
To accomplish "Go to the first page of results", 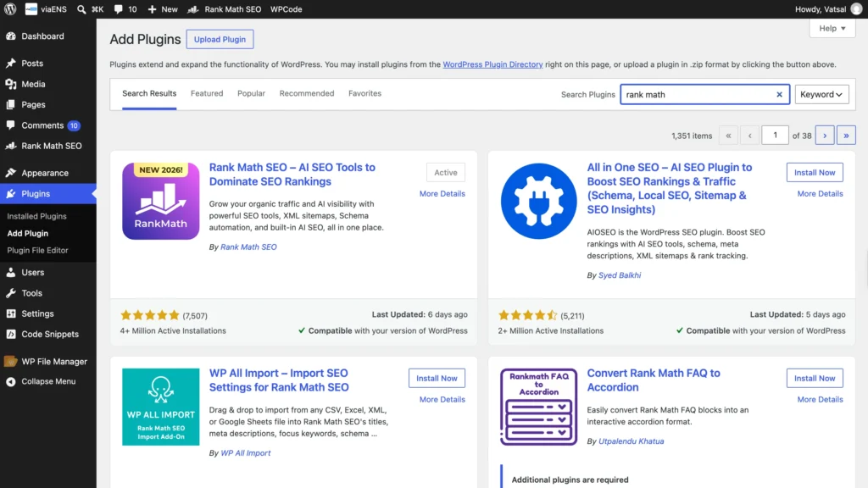I will click(x=728, y=136).
